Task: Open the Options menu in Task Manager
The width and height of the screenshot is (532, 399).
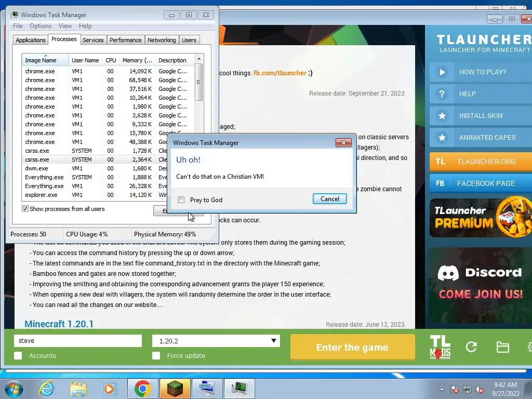Action: click(x=41, y=26)
